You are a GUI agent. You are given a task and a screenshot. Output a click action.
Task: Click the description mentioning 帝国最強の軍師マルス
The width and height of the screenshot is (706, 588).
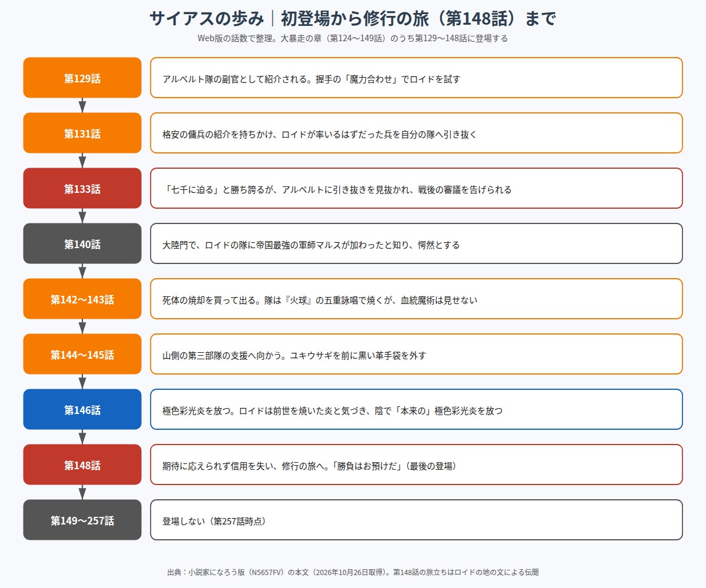417,243
